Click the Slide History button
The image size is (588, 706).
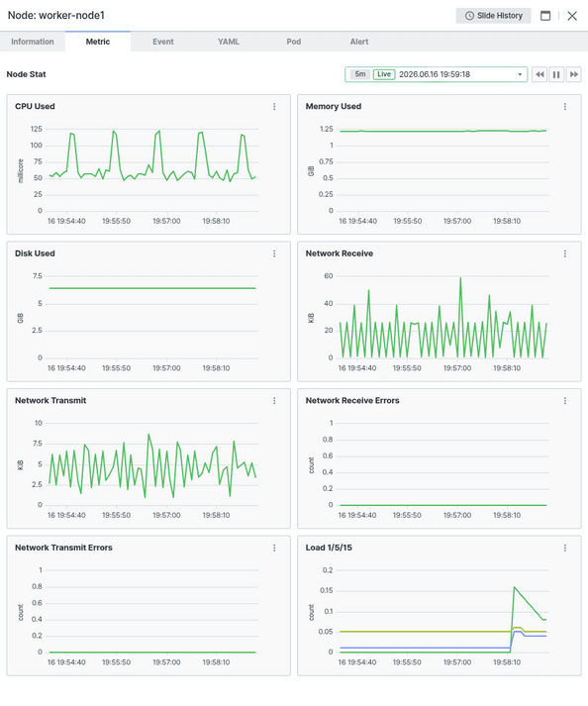[493, 16]
